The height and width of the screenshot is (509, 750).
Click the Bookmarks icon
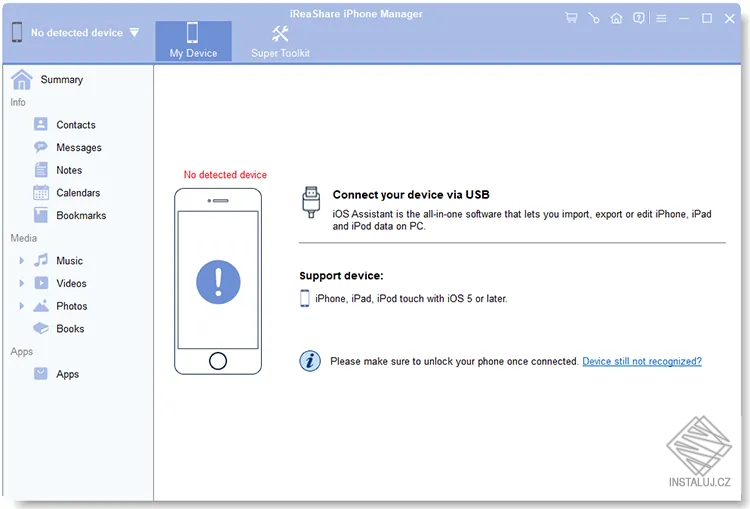[41, 215]
